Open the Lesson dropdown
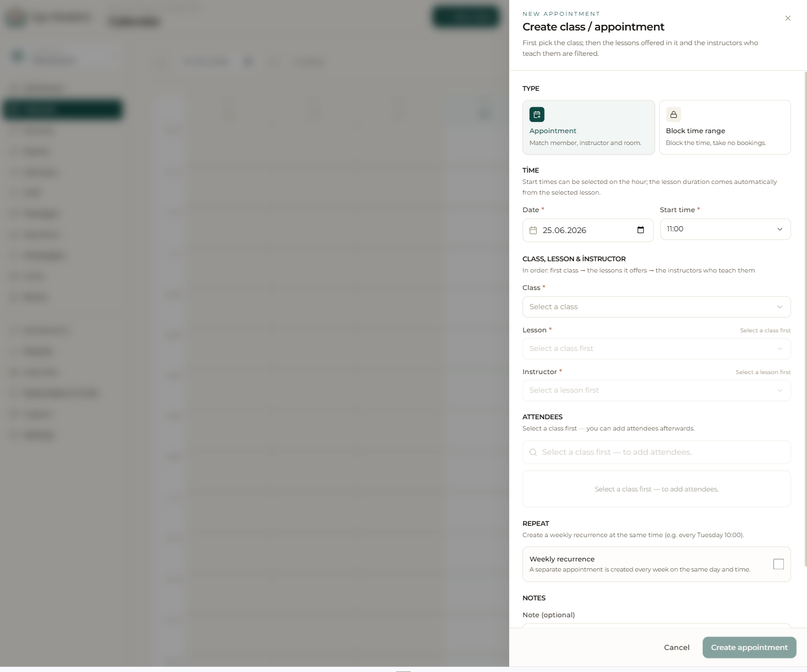The image size is (807, 672). (656, 349)
